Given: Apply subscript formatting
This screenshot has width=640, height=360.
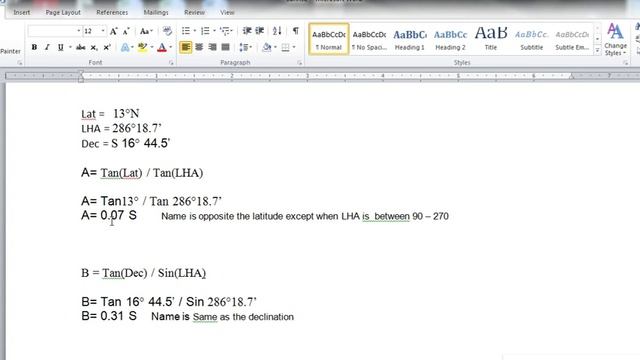Looking at the screenshot, I should click(94, 47).
